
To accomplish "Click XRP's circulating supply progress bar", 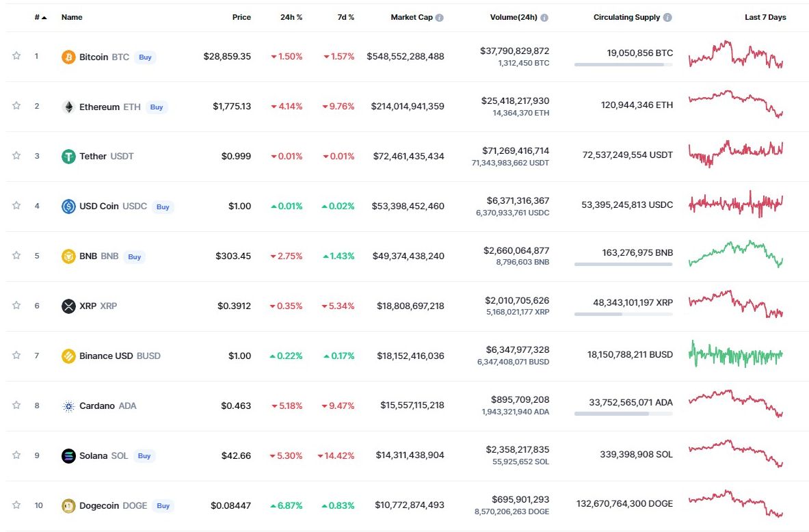I will point(623,315).
